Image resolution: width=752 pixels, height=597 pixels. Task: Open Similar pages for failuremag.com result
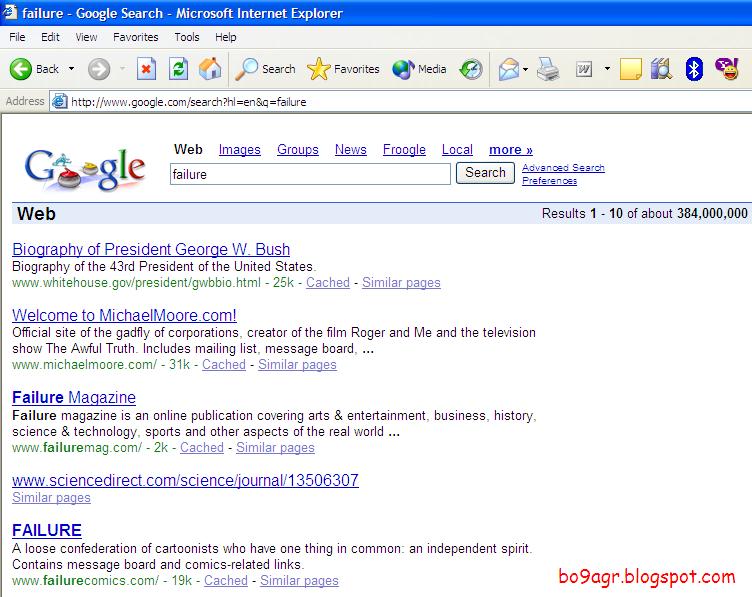click(x=275, y=447)
